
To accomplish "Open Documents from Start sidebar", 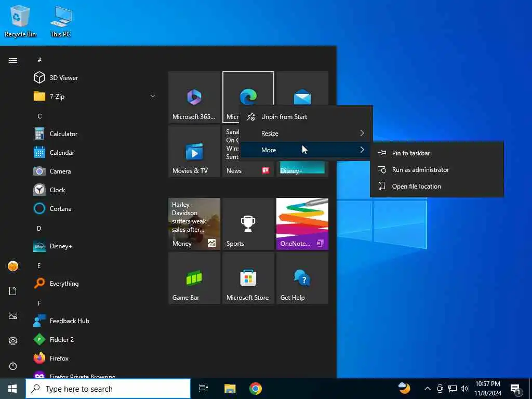I will [x=13, y=291].
